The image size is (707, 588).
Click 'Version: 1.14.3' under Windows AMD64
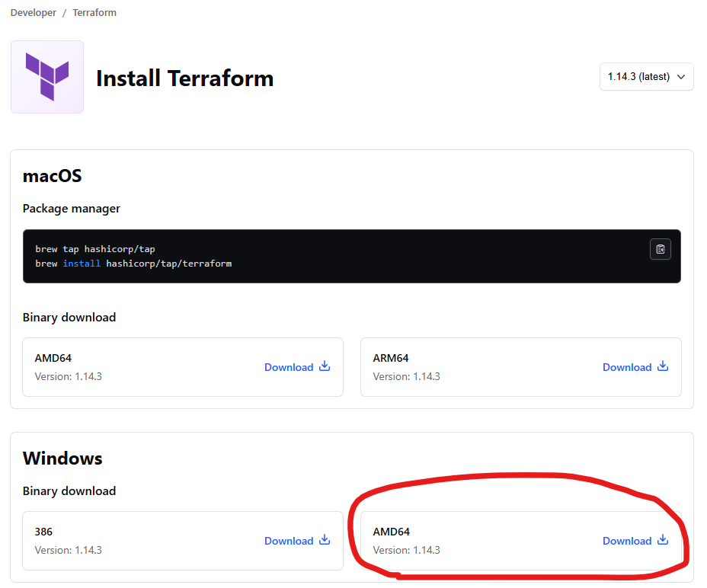406,550
